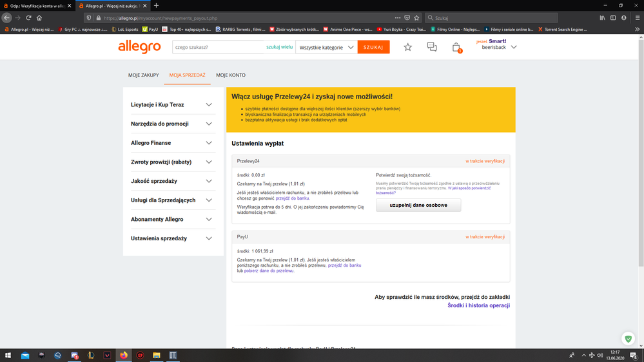Open 'W jaki sposób potwierdzić tożsamość?' link
This screenshot has width=644, height=362.
(433, 191)
